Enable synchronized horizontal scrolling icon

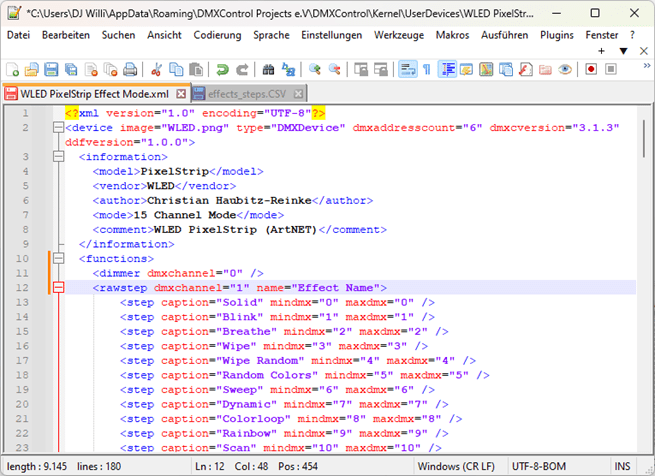click(381, 69)
